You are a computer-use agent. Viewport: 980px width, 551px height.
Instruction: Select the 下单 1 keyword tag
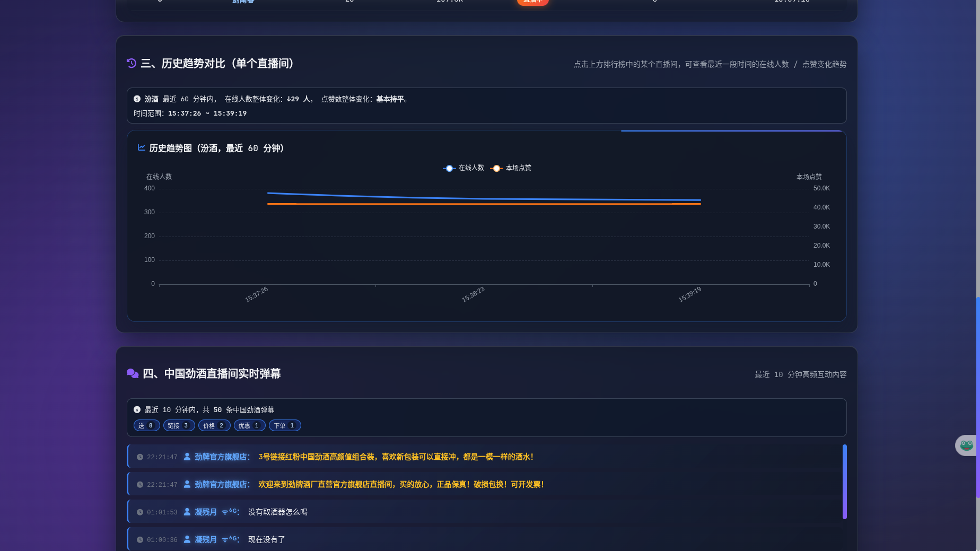[x=285, y=425]
